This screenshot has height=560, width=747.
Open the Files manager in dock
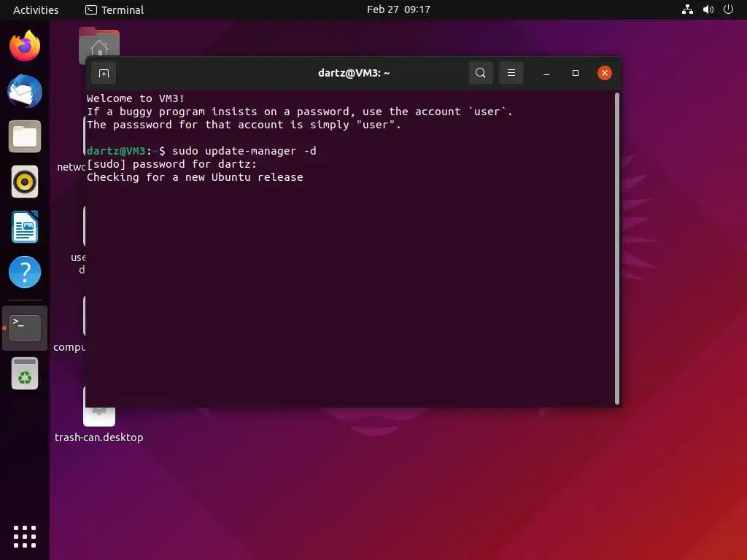[25, 136]
